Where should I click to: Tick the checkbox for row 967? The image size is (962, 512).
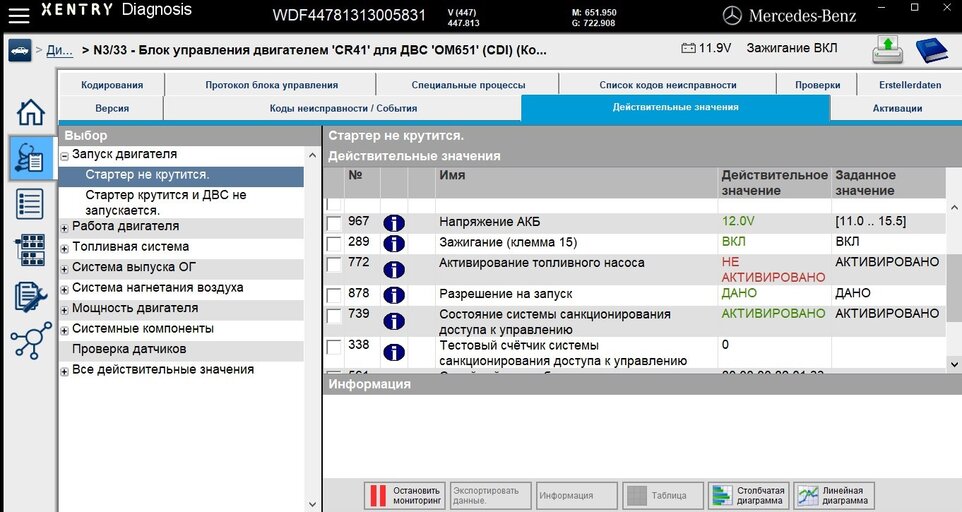[334, 223]
